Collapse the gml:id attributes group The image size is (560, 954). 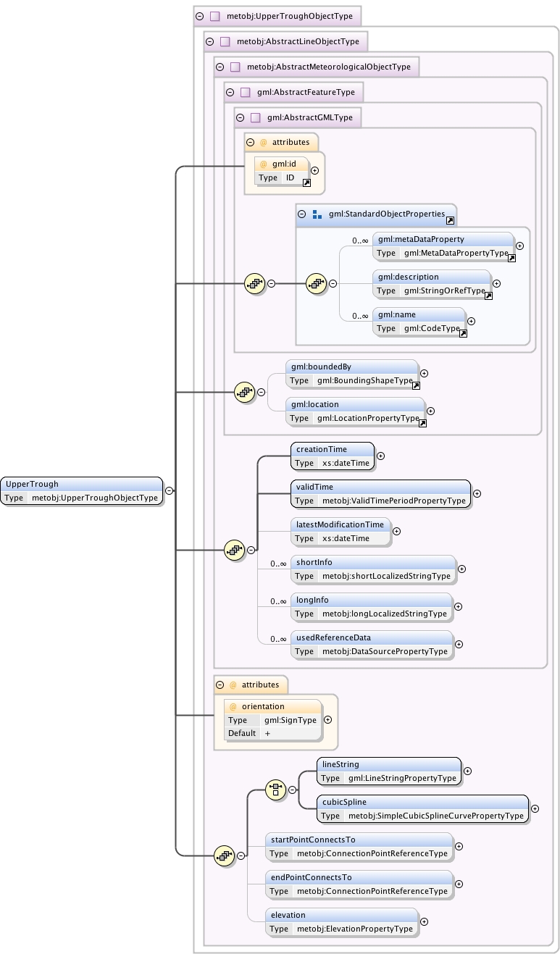pos(250,143)
